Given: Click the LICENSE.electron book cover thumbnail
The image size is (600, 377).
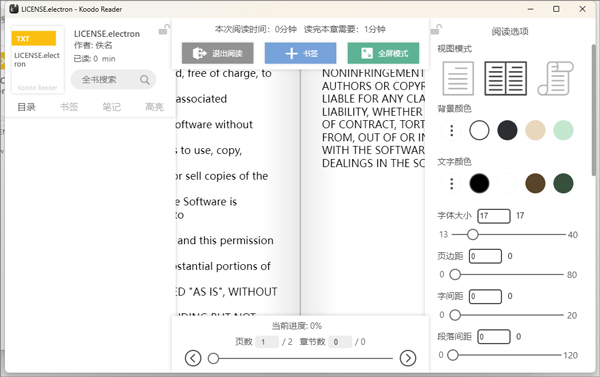Looking at the screenshot, I should pyautogui.click(x=38, y=60).
